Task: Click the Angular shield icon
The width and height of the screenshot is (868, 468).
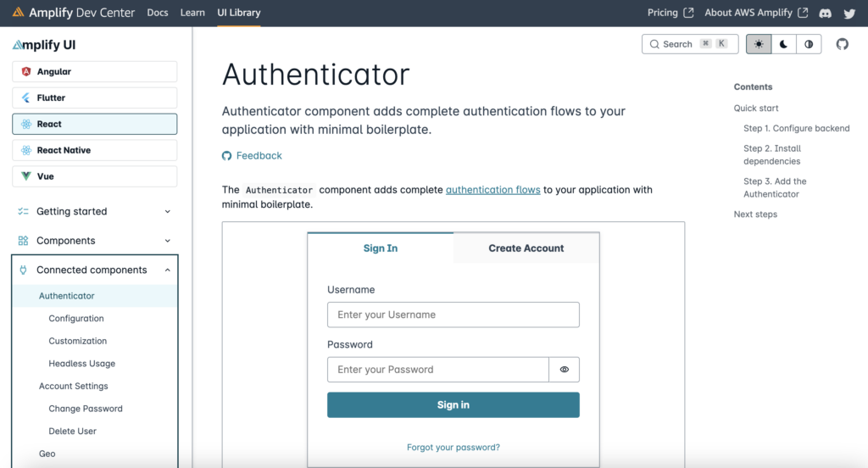Action: coord(26,71)
